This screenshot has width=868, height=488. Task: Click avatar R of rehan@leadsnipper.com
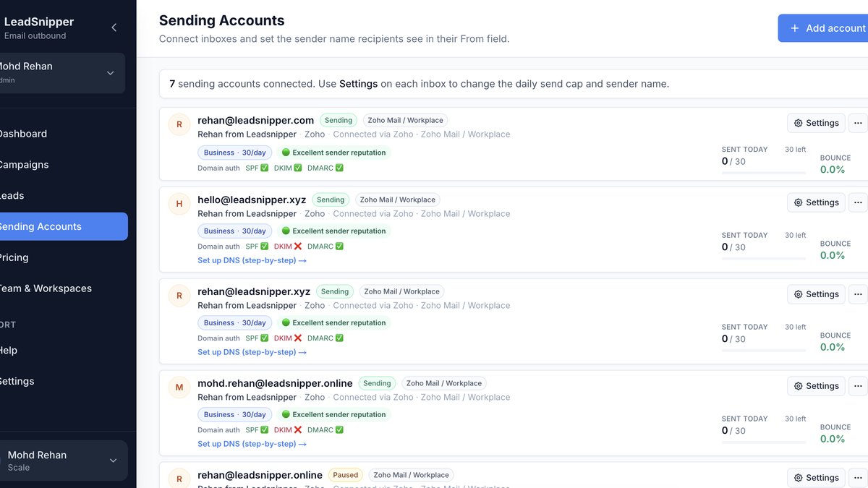coord(179,124)
